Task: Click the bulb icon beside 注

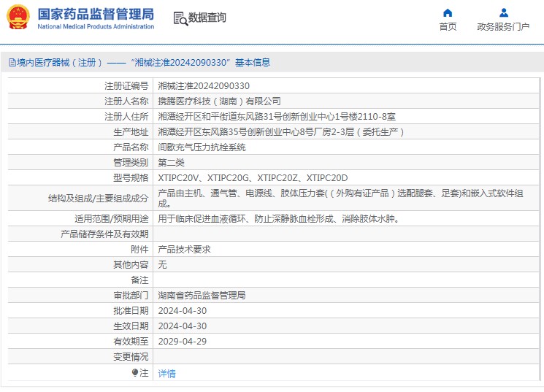Action: [135, 373]
